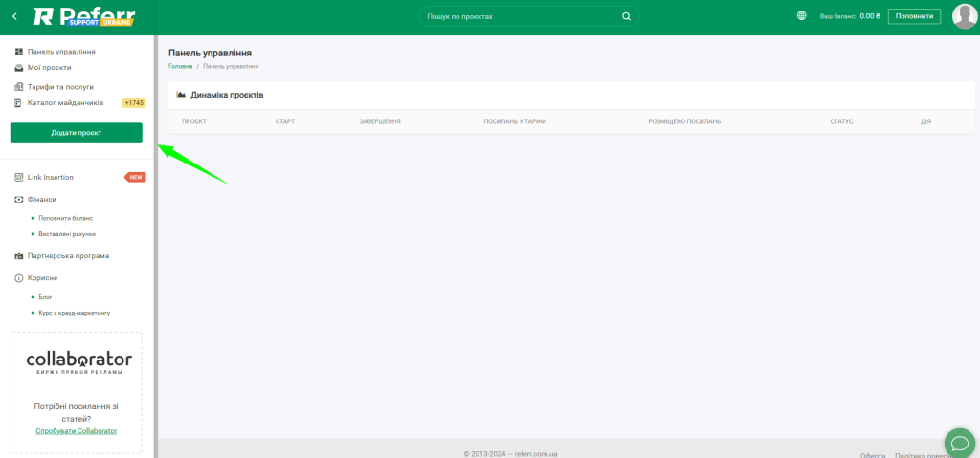
Task: Click the +1745 catalog badge
Action: [134, 103]
